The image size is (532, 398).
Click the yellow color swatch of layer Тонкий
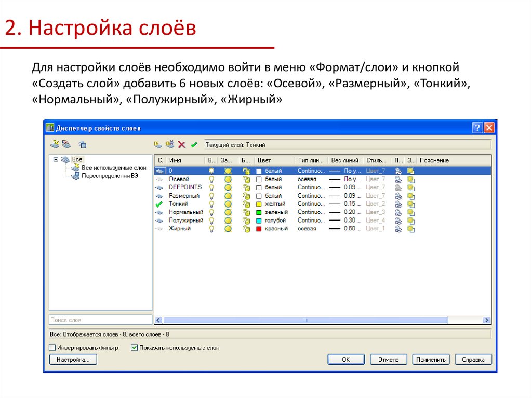pyautogui.click(x=259, y=204)
